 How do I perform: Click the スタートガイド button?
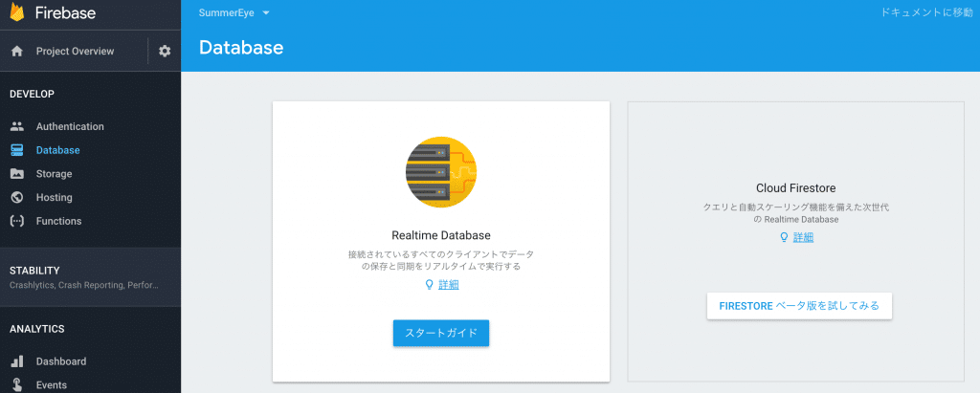pos(440,333)
